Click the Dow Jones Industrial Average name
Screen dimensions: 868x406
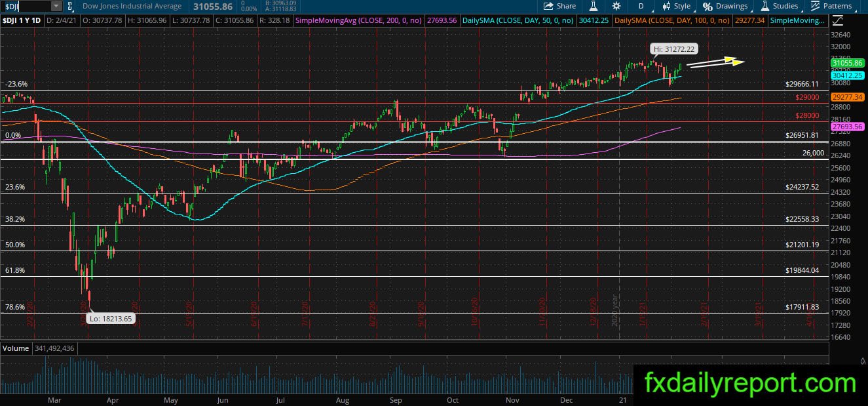132,6
